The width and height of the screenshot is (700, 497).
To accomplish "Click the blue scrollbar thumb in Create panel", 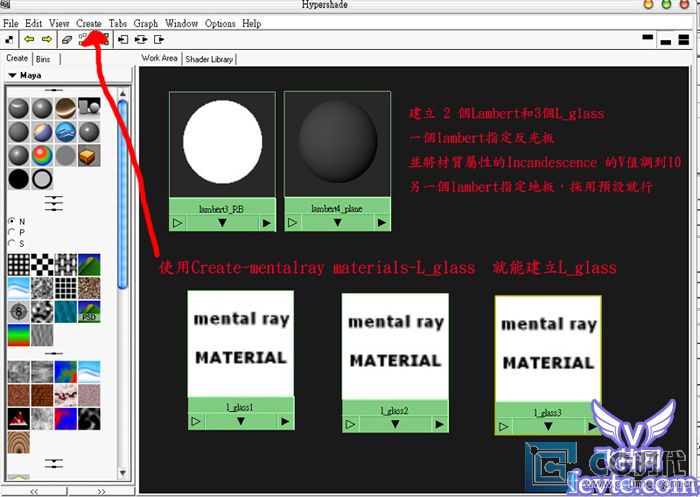I will 123,194.
